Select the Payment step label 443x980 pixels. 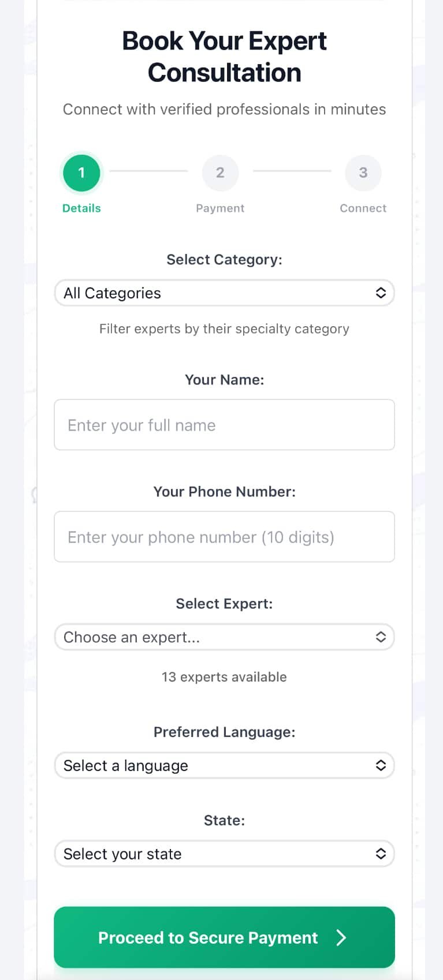pyautogui.click(x=220, y=208)
